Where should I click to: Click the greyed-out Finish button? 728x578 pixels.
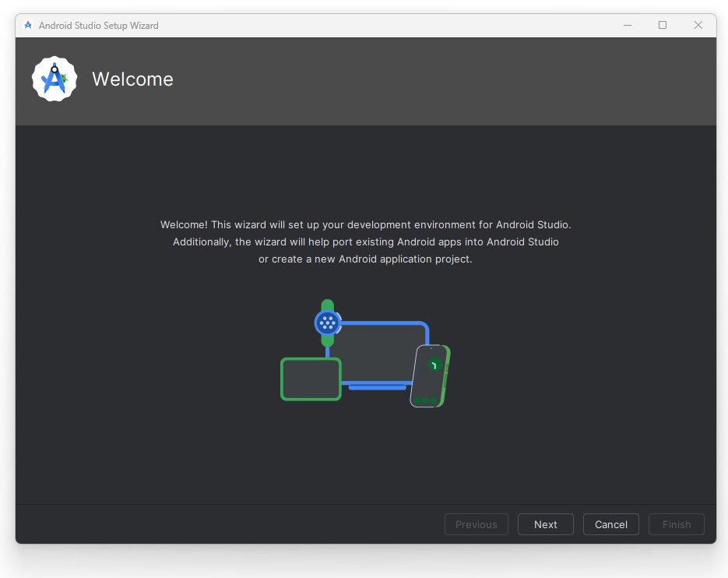tap(676, 524)
